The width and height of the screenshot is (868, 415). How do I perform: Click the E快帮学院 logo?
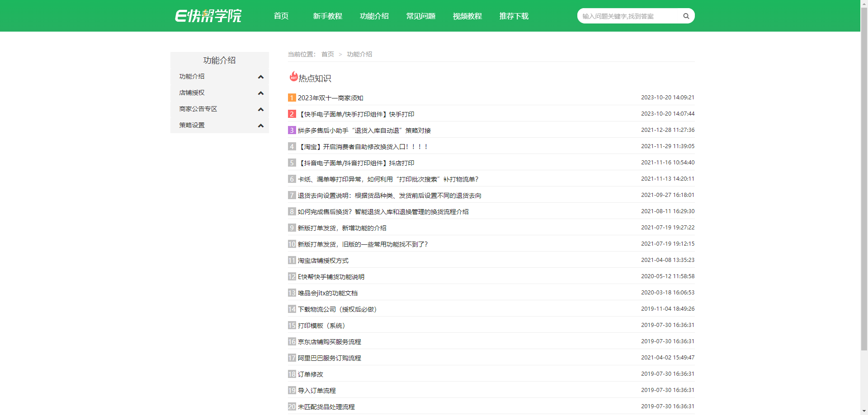[208, 16]
